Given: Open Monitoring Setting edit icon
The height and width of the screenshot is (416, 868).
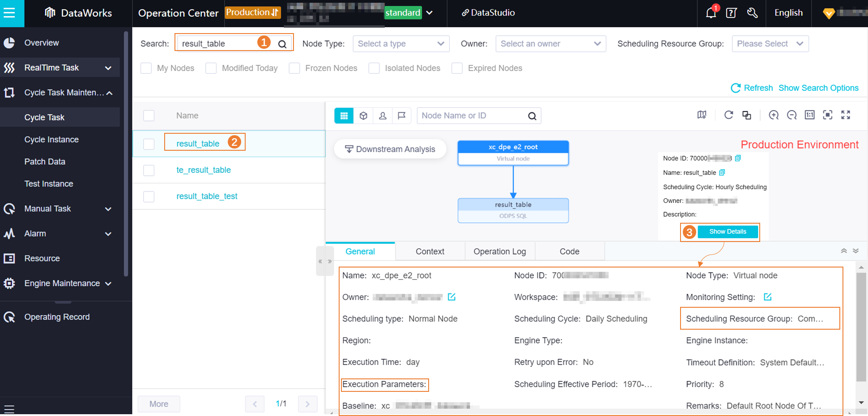Looking at the screenshot, I should tap(768, 297).
